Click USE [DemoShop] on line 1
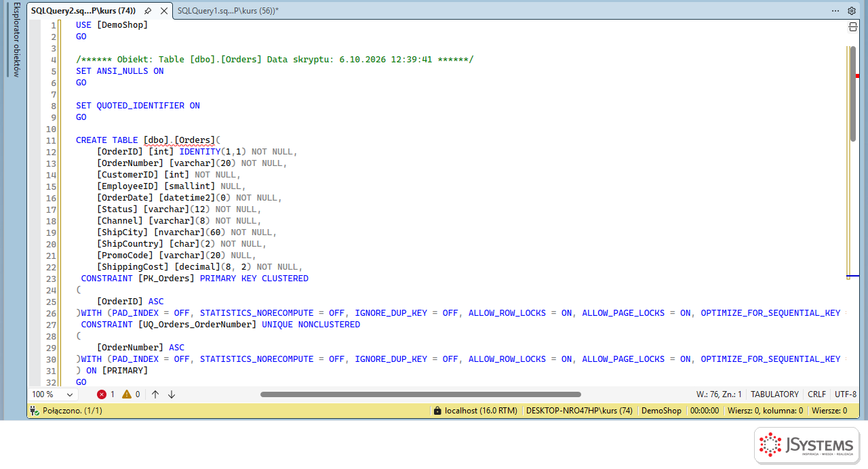Screen dimensions: 868x469 click(x=112, y=25)
